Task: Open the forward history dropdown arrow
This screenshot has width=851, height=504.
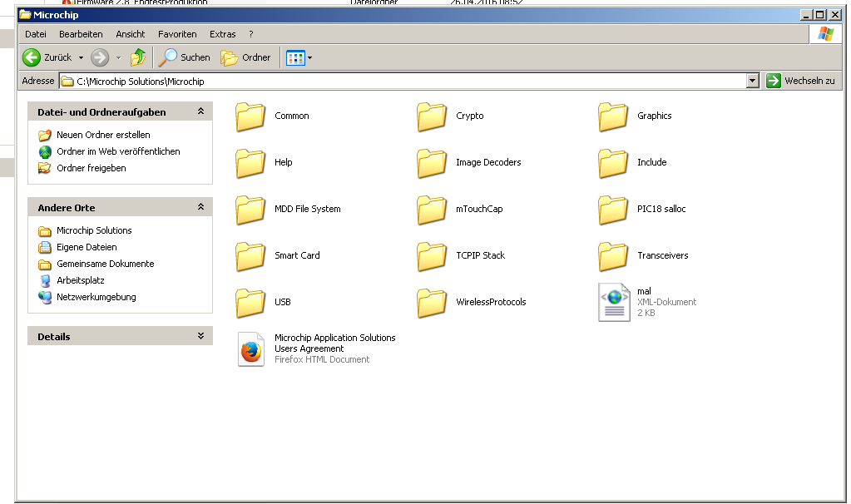Action: 118,57
